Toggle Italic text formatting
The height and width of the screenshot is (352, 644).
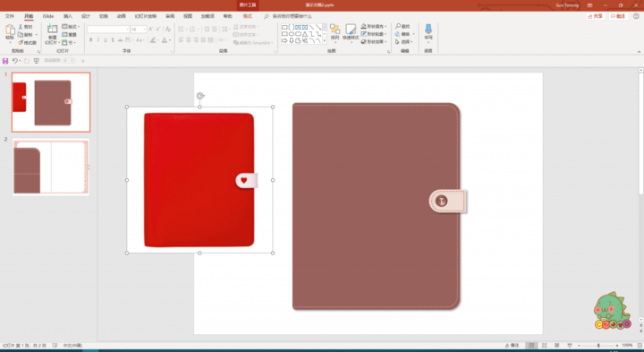98,40
